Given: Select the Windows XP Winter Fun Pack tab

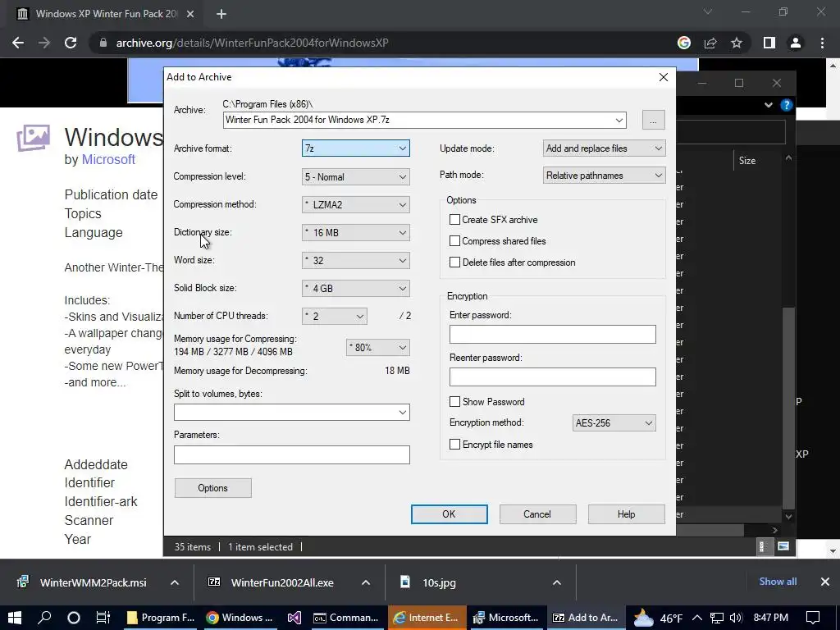Looking at the screenshot, I should [x=105, y=14].
